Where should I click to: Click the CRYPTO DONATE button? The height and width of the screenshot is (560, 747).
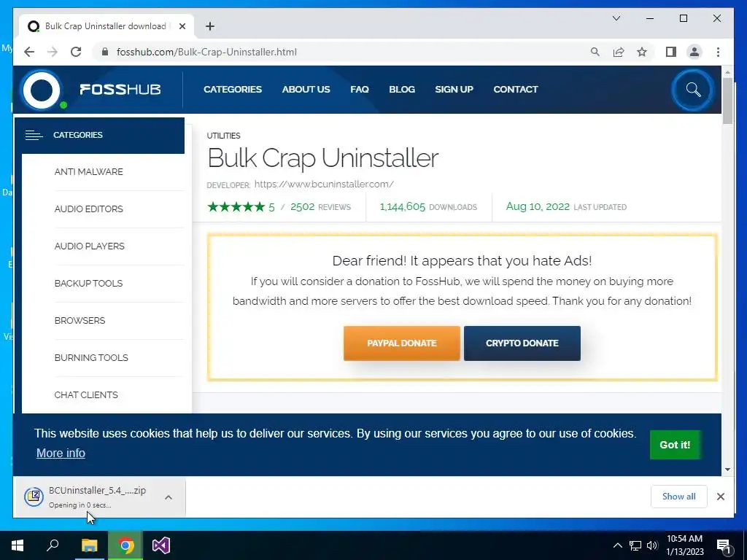[x=522, y=343]
